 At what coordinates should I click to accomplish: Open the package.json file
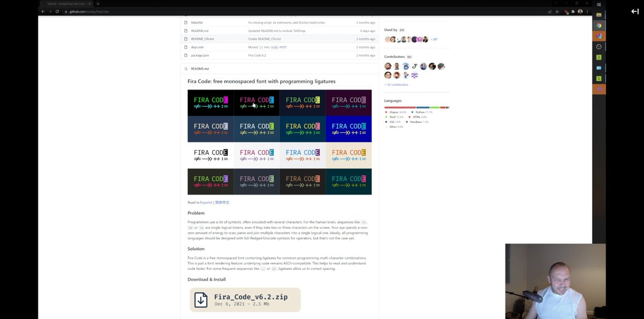200,55
